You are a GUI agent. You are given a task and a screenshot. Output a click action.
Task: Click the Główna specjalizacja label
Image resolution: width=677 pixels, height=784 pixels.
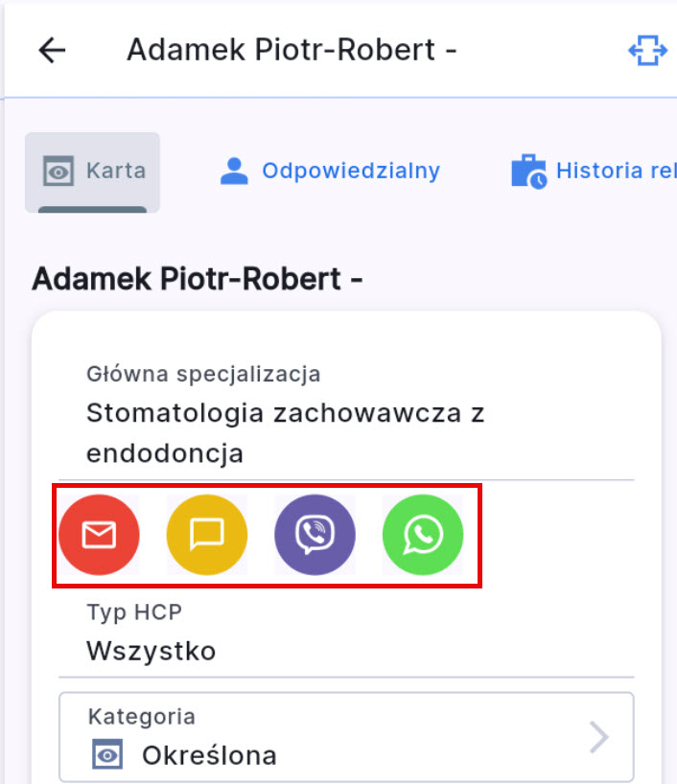203,374
